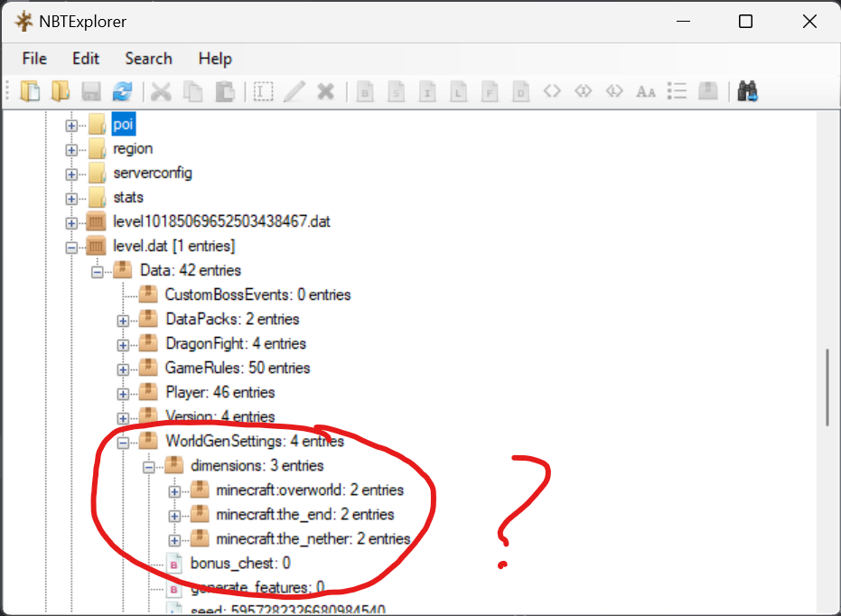Open the Edit menu

click(86, 59)
